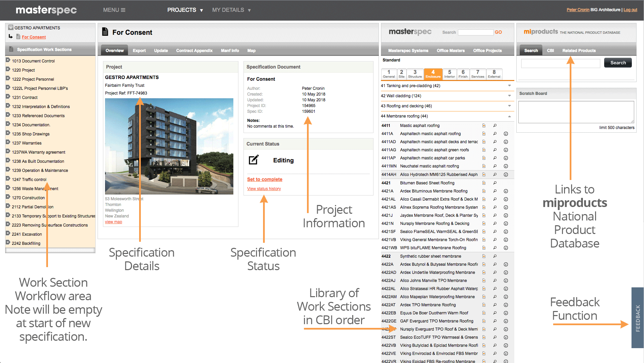Remove section 1013 Document Control via its X tag
The image size is (644, 363).
tap(8, 60)
